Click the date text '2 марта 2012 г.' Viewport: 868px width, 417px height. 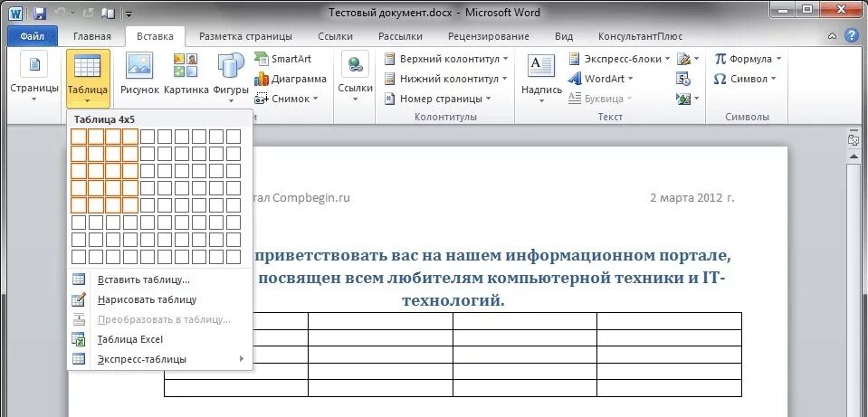coord(692,198)
